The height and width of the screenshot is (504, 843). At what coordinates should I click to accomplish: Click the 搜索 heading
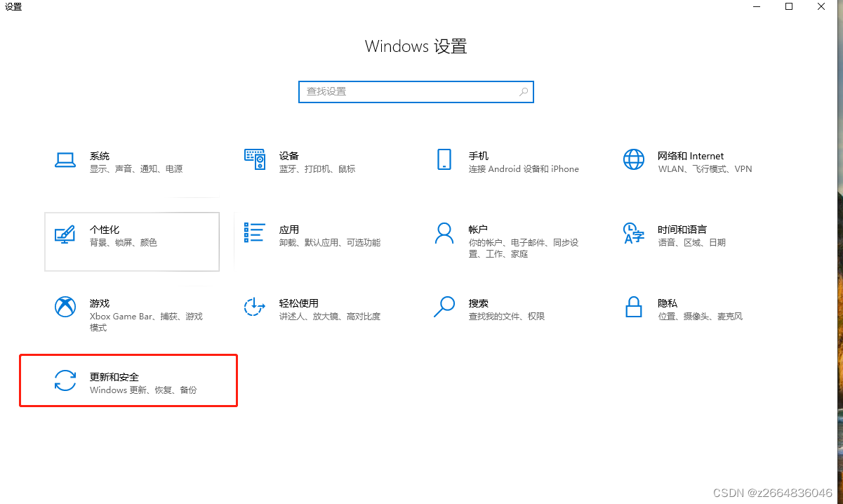point(479,303)
